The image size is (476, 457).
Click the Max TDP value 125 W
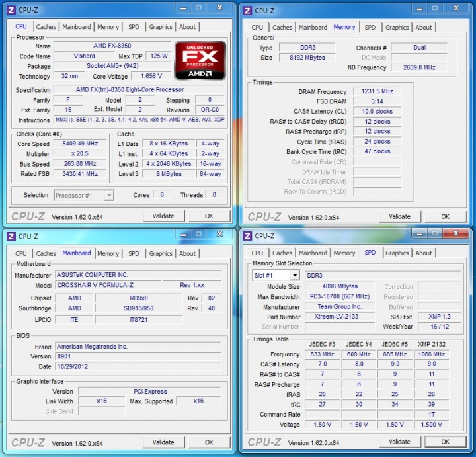click(x=159, y=56)
